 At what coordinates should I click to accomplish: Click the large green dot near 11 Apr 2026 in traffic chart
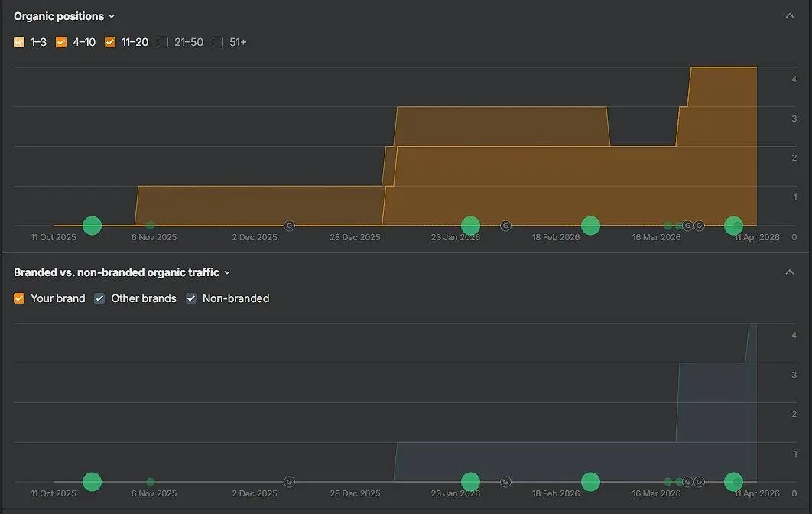tap(734, 482)
